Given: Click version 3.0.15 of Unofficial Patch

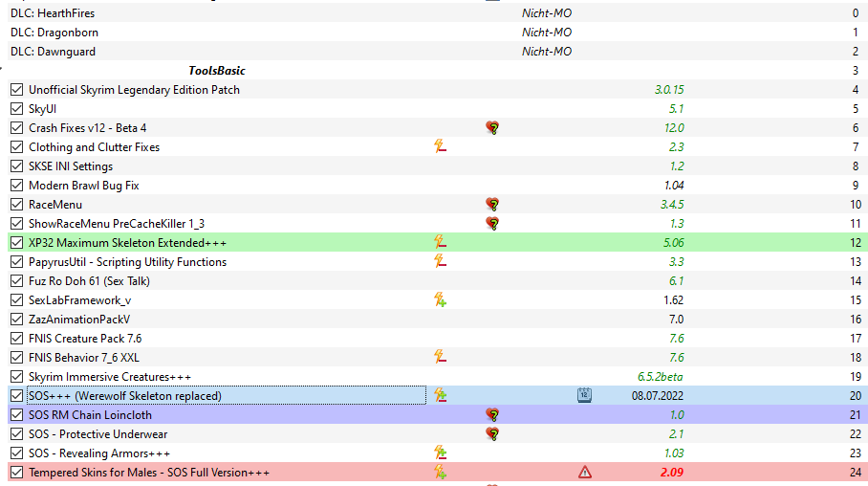Looking at the screenshot, I should (669, 90).
